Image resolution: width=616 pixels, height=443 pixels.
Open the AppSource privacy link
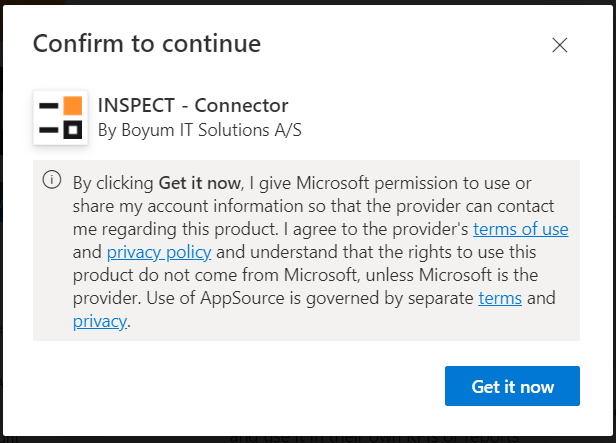[x=100, y=321]
